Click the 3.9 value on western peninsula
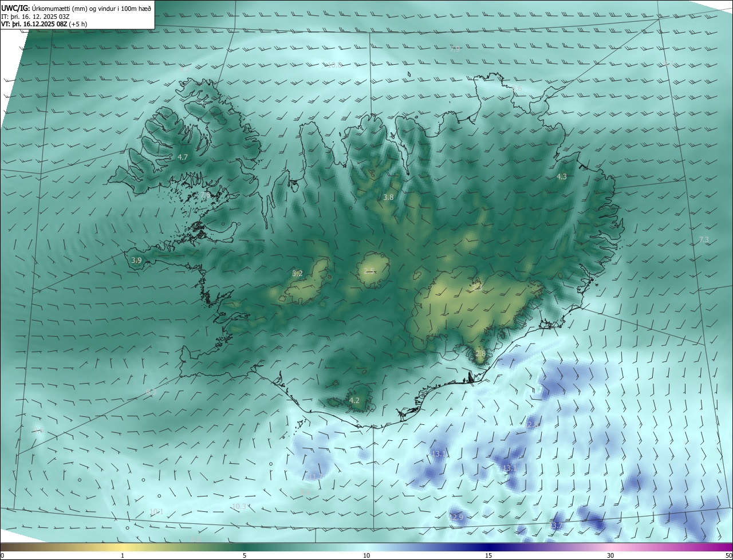Viewport: 733px width, 560px height. click(x=136, y=261)
